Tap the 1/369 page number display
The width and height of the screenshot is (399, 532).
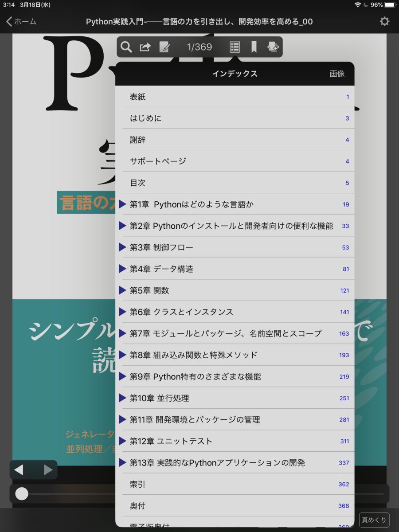click(x=199, y=47)
